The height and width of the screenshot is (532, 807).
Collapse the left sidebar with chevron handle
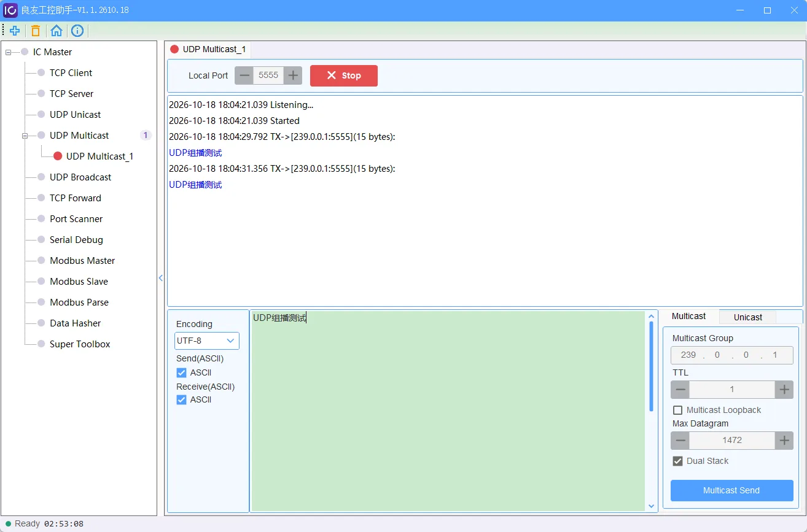pyautogui.click(x=161, y=278)
